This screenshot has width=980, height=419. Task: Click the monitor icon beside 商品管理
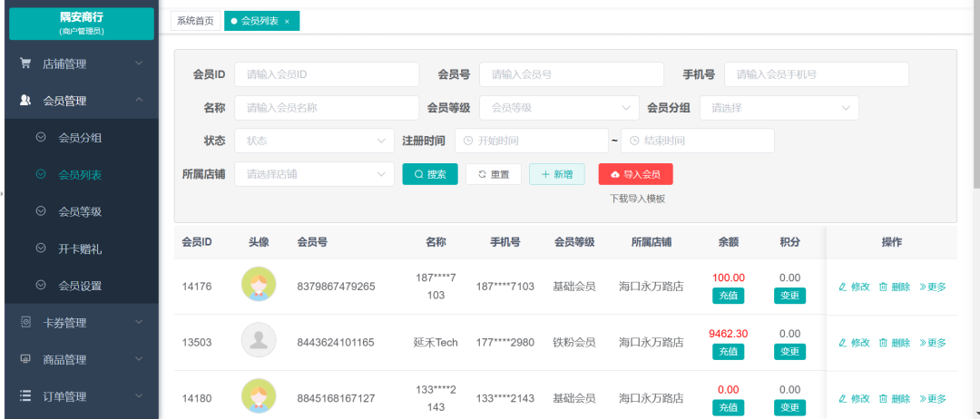tap(25, 359)
